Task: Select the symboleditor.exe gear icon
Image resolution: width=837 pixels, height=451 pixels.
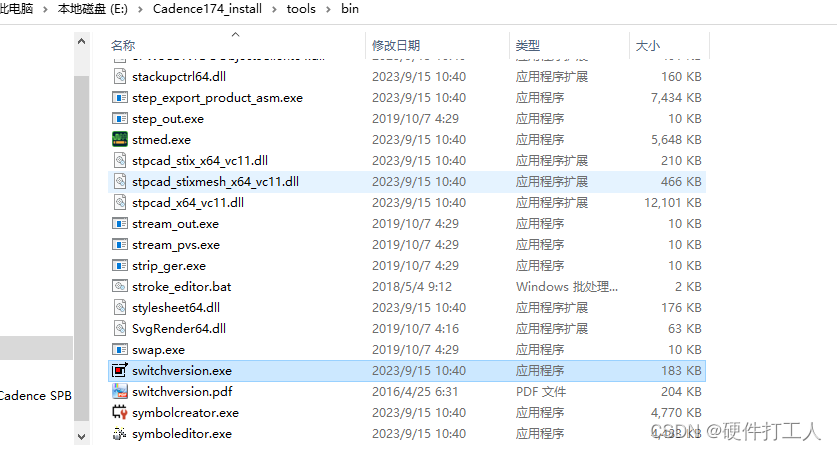Action: (120, 434)
